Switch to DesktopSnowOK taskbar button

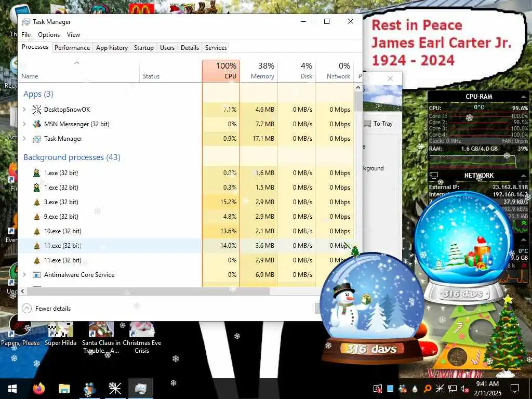[x=115, y=389]
